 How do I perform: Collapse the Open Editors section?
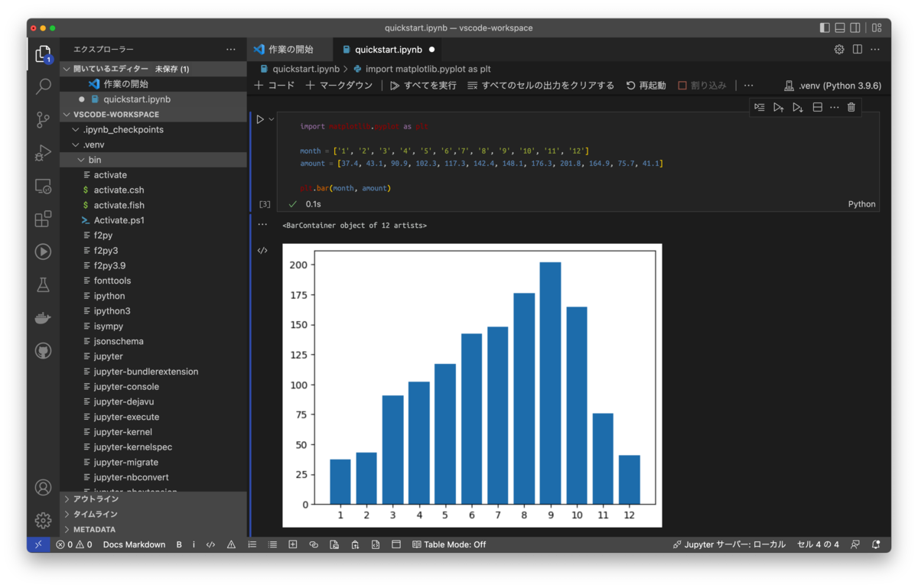(x=153, y=69)
